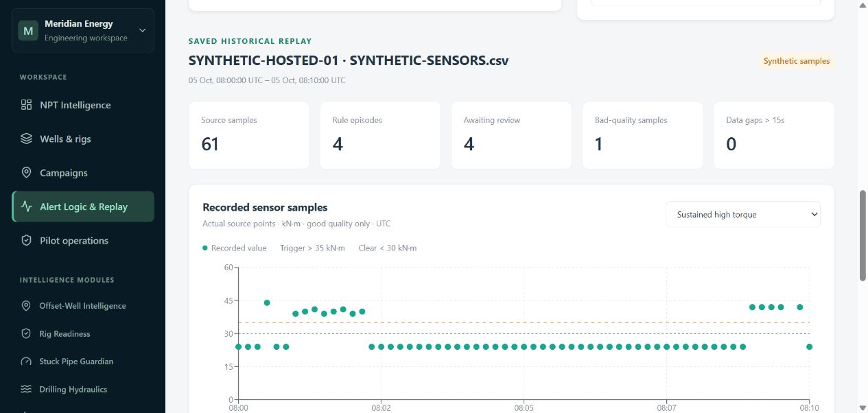Open the Sustained high torque rule dropdown

pos(743,214)
